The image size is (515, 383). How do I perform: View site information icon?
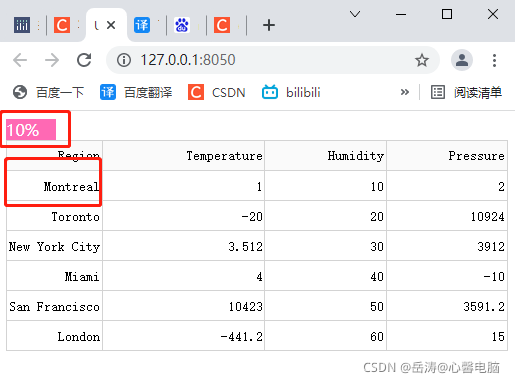click(124, 60)
